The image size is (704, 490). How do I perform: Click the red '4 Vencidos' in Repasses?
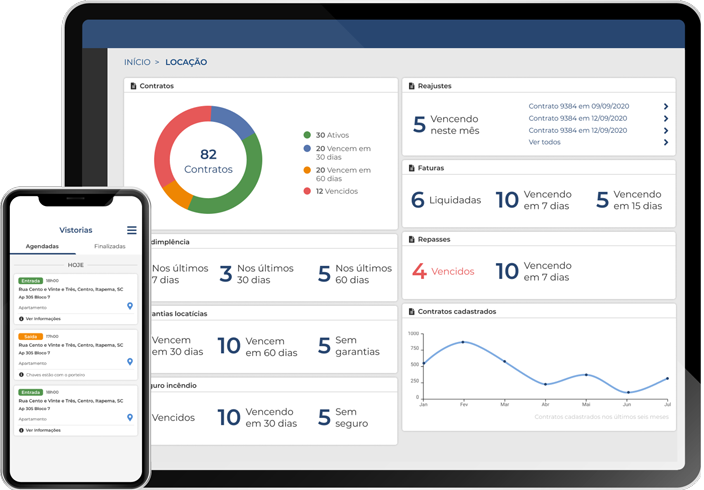[x=443, y=271]
